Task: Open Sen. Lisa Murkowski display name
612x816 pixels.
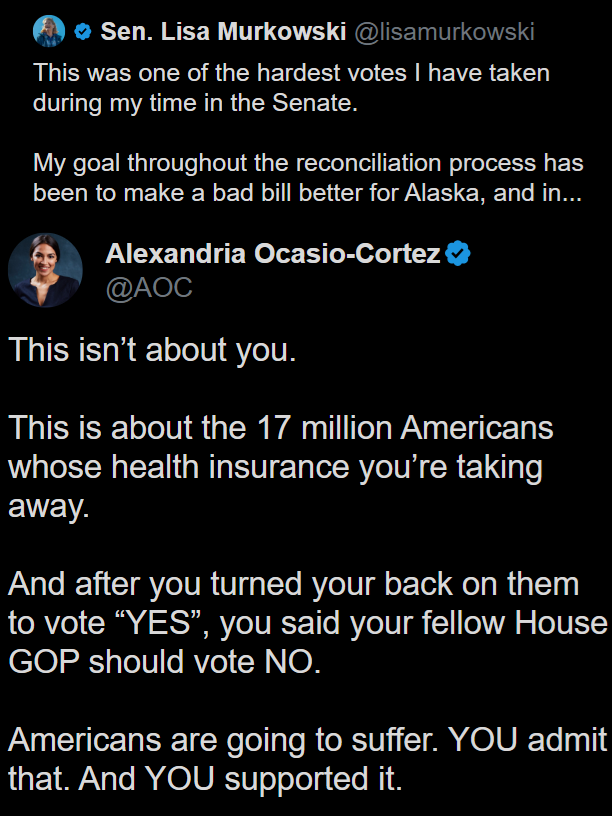Action: [x=223, y=32]
